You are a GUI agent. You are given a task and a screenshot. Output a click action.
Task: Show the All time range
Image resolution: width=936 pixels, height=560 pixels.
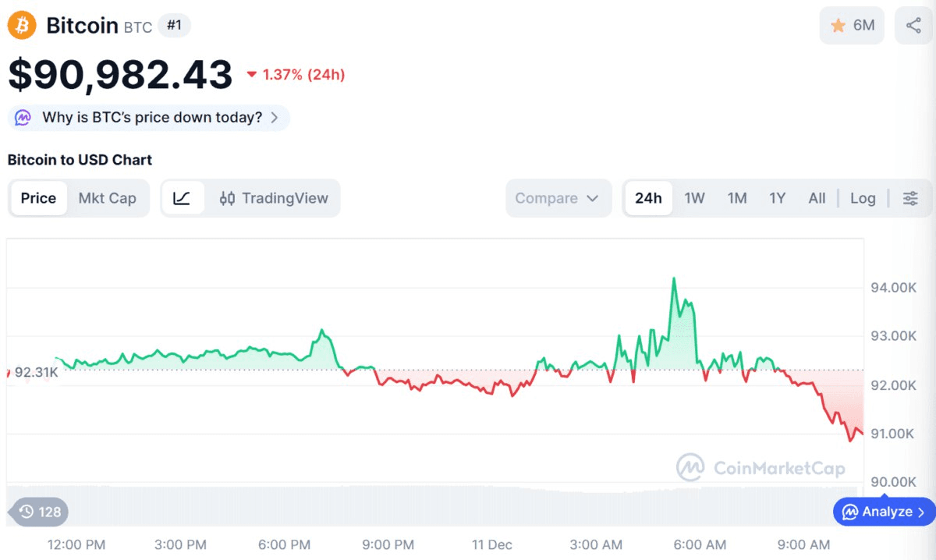(x=817, y=198)
